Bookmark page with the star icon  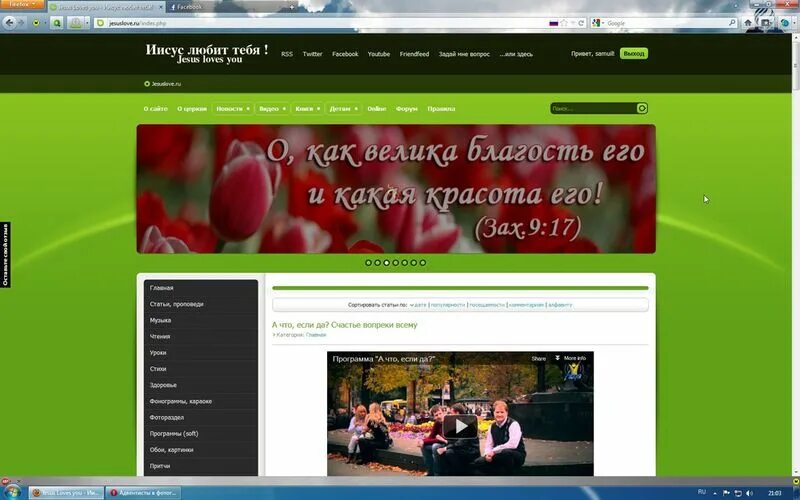[x=564, y=23]
